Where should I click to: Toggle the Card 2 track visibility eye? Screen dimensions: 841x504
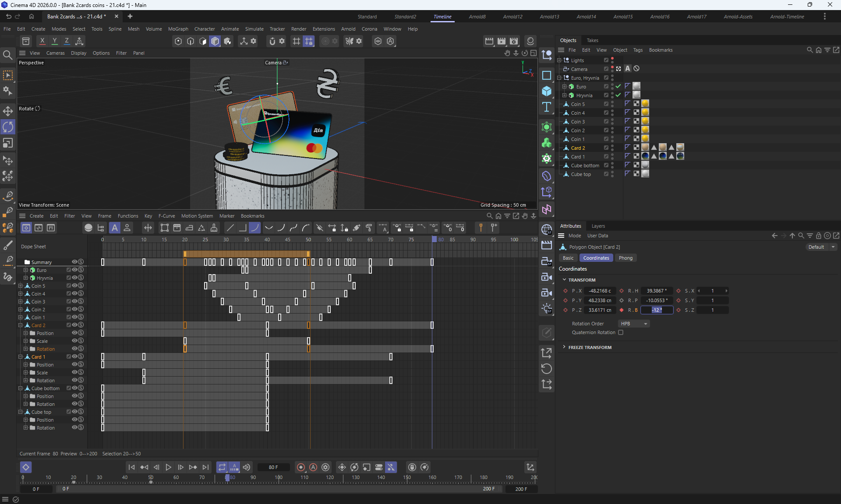click(74, 325)
